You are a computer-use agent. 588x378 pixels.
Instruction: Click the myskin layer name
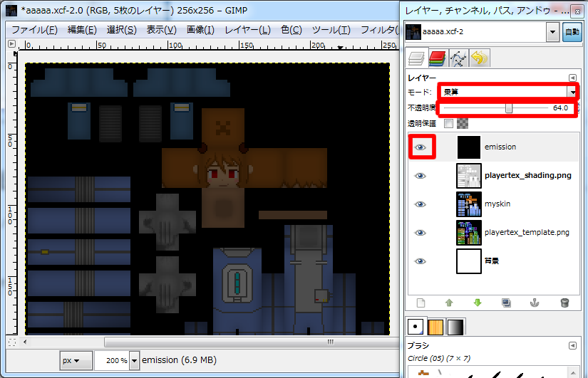click(x=497, y=204)
